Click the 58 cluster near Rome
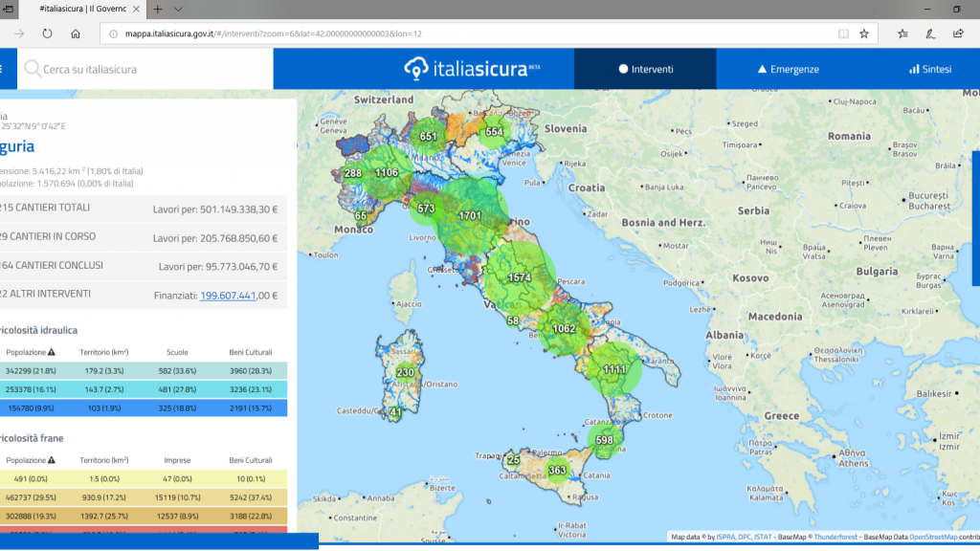Image resolution: width=980 pixels, height=551 pixels. click(513, 320)
